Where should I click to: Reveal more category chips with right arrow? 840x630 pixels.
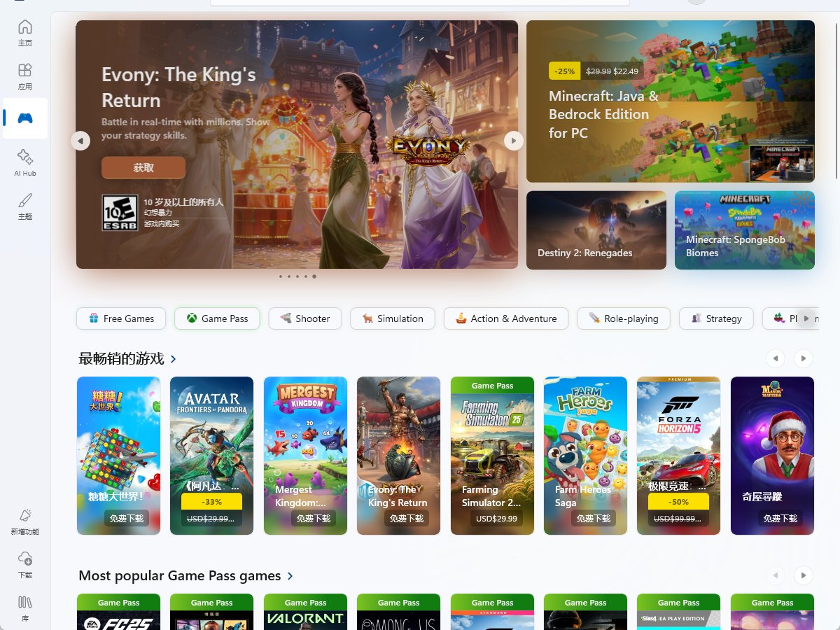pos(806,318)
